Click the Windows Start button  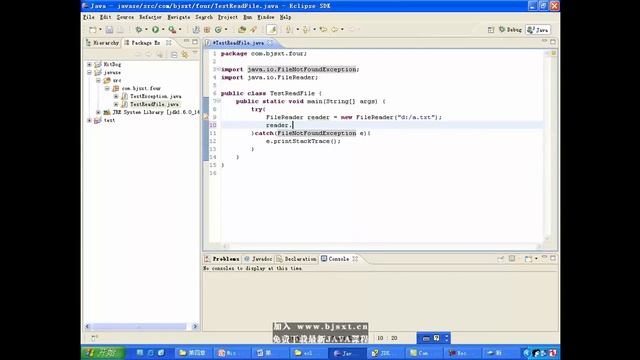(x=103, y=352)
